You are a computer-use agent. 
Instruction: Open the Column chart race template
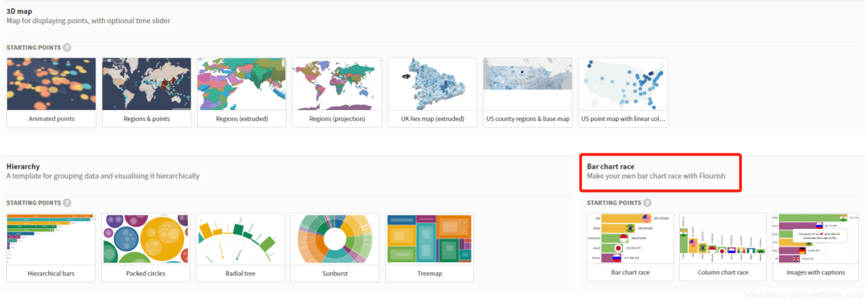(x=723, y=247)
